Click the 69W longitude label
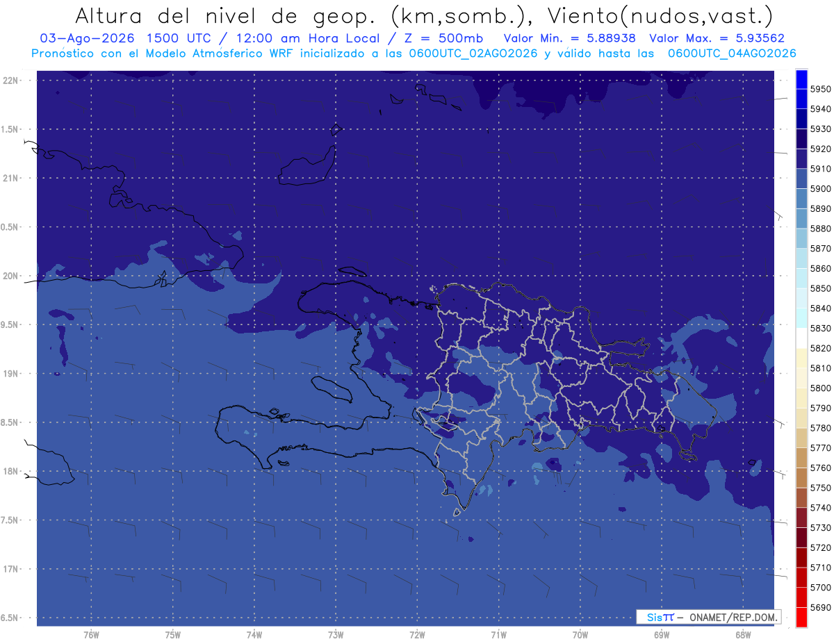Image resolution: width=834 pixels, height=644 pixels. 662,635
